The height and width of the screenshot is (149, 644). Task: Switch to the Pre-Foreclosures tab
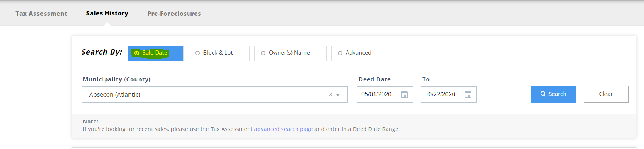174,14
